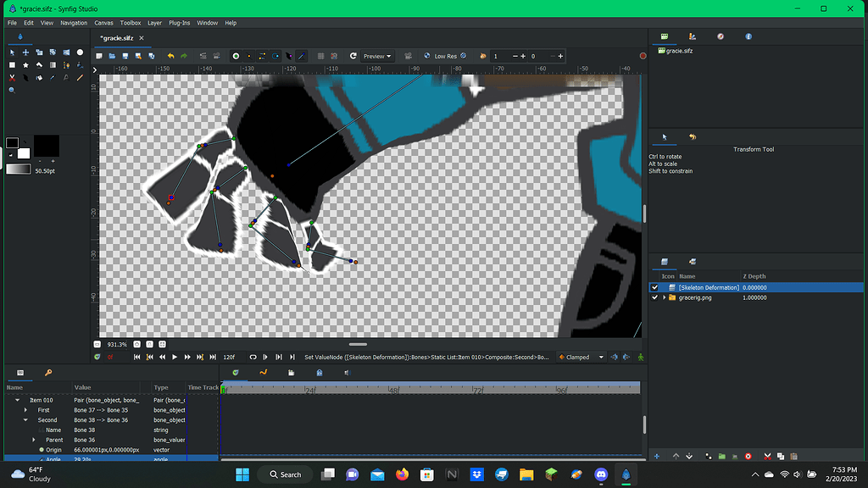Screen dimensions: 868x488
Task: Select the Cutout scissors tool
Action: (12, 76)
